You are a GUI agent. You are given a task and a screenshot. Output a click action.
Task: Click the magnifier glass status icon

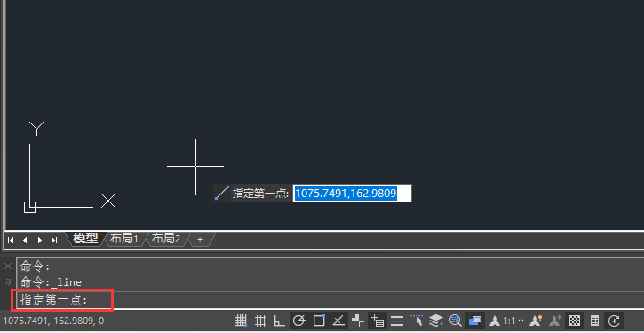[455, 321]
